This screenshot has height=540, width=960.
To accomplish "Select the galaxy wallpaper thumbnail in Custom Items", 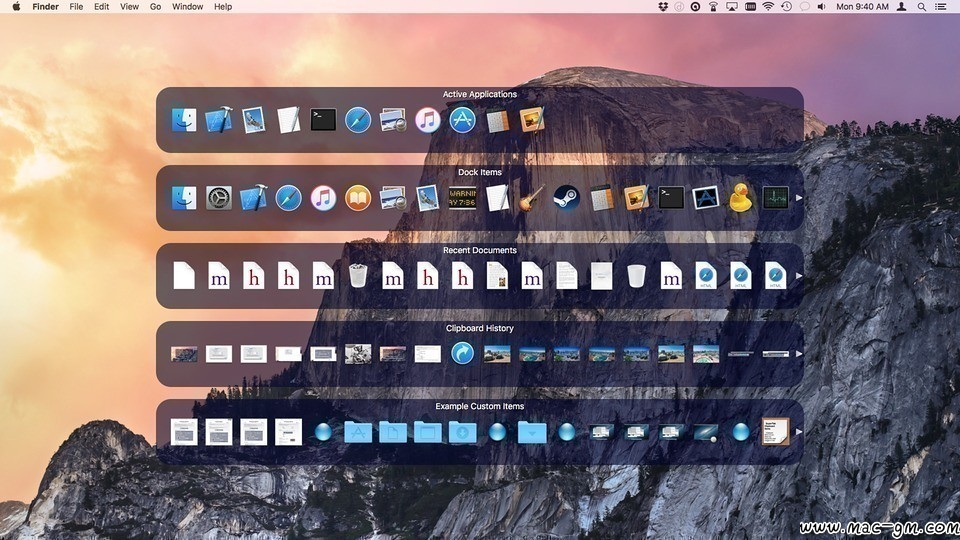I will 706,432.
